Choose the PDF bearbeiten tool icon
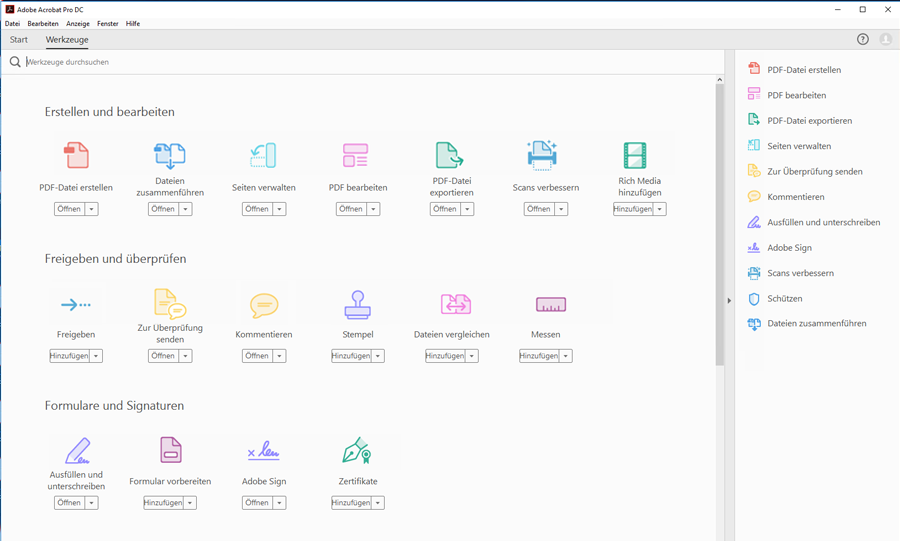This screenshot has height=541, width=900. [356, 155]
